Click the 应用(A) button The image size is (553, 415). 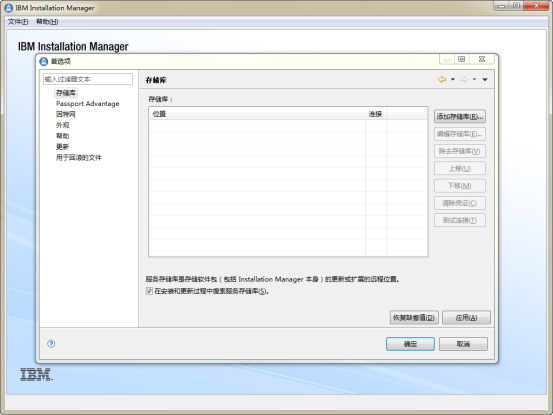click(466, 317)
